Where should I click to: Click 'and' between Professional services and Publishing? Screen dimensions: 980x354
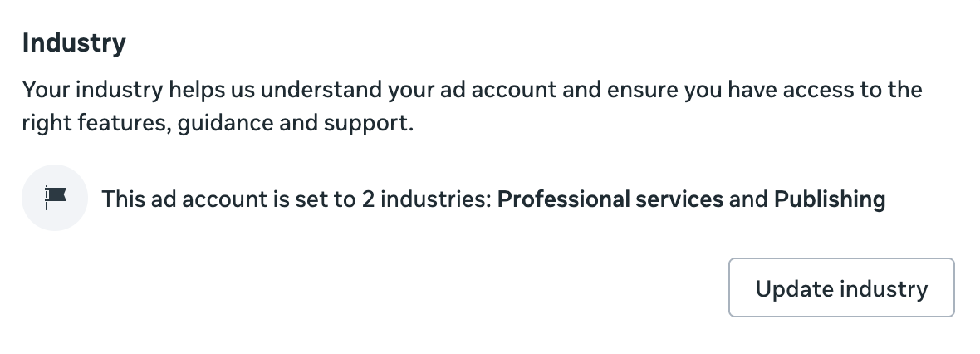748,199
